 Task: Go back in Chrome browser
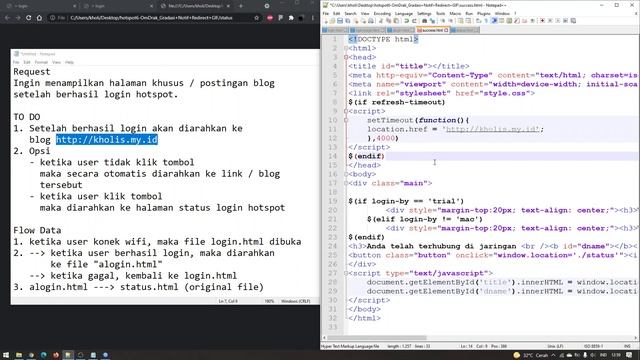tap(7, 18)
